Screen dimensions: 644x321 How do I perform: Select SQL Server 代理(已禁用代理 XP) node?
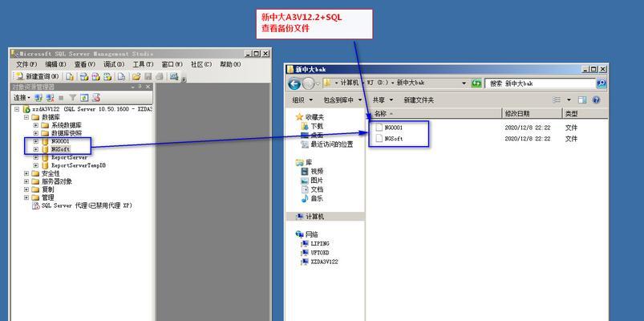coord(87,205)
